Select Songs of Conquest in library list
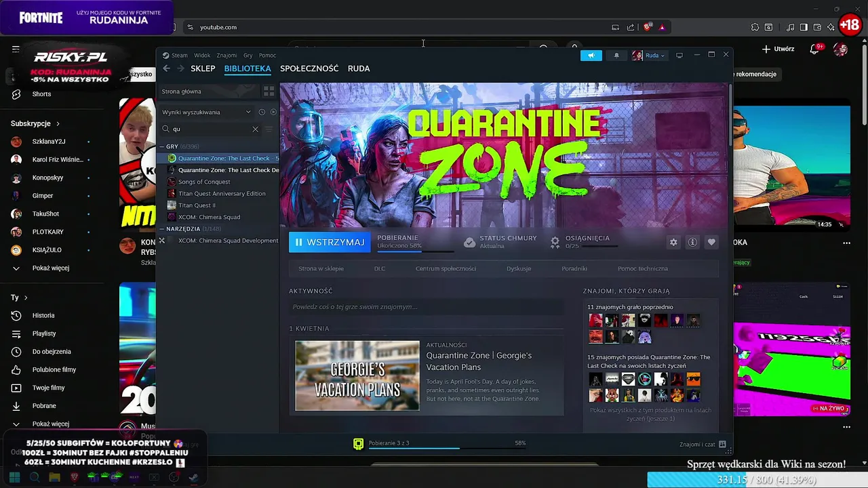Viewport: 868px width, 488px height. (x=218, y=182)
